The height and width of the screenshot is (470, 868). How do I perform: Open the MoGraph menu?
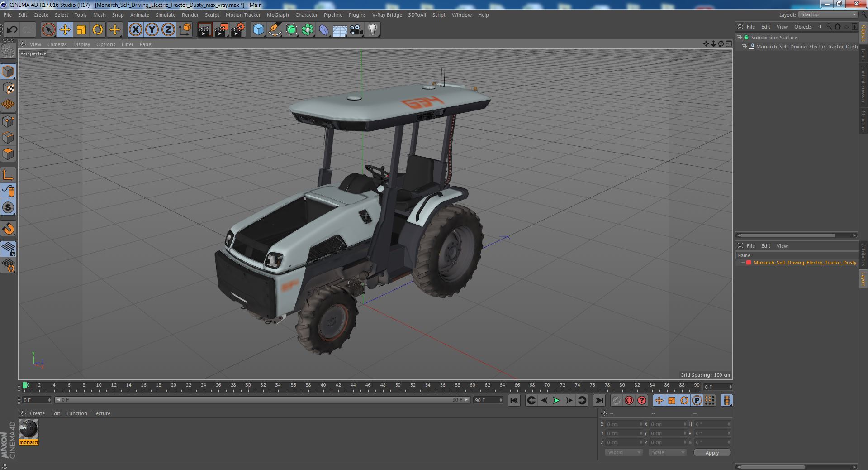click(x=278, y=15)
